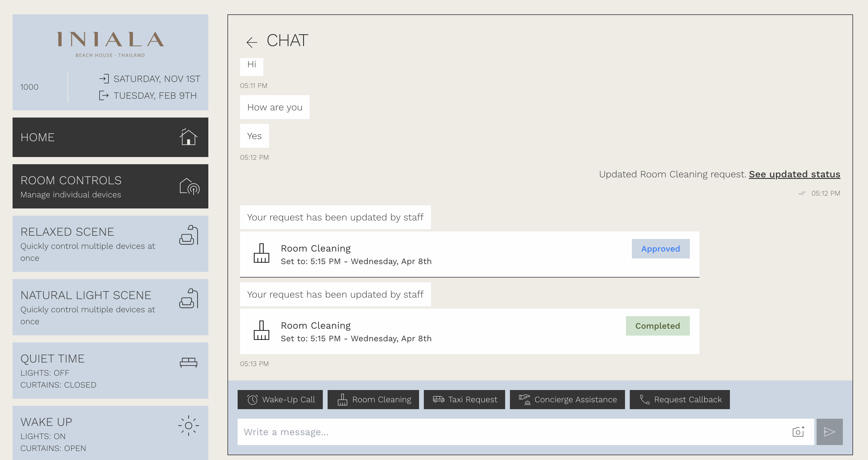Click the Approved status badge

point(661,249)
